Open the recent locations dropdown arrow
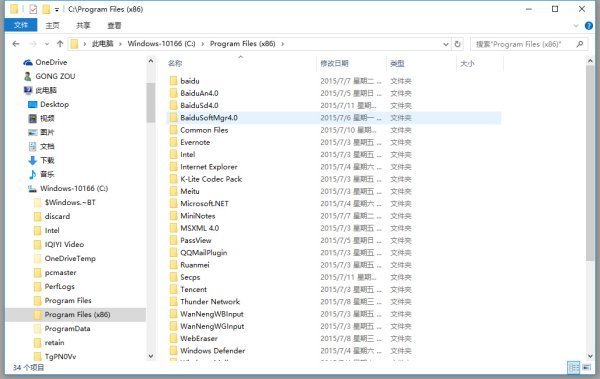This screenshot has height=379, width=600. [x=47, y=44]
